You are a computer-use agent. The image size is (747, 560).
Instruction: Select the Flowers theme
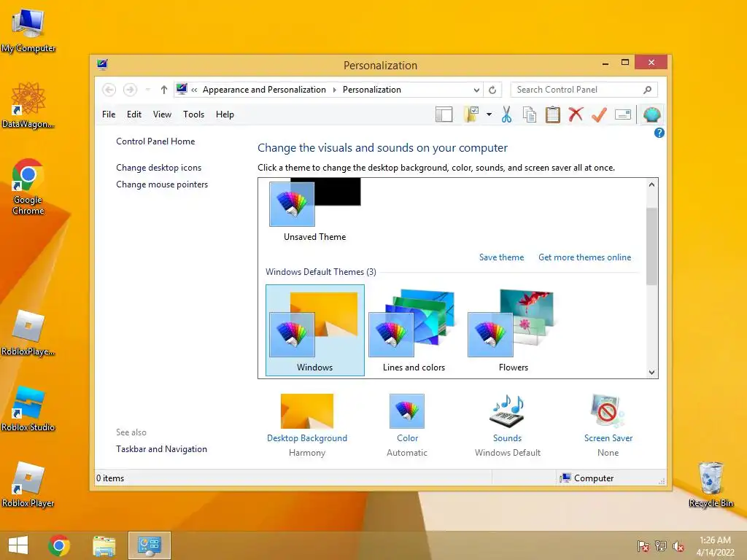coord(513,330)
